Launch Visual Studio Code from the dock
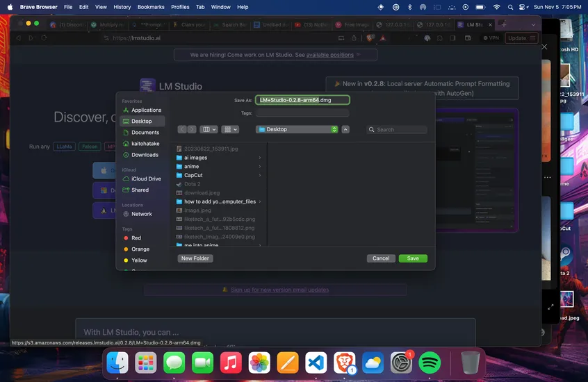The height and width of the screenshot is (382, 588). click(316, 362)
